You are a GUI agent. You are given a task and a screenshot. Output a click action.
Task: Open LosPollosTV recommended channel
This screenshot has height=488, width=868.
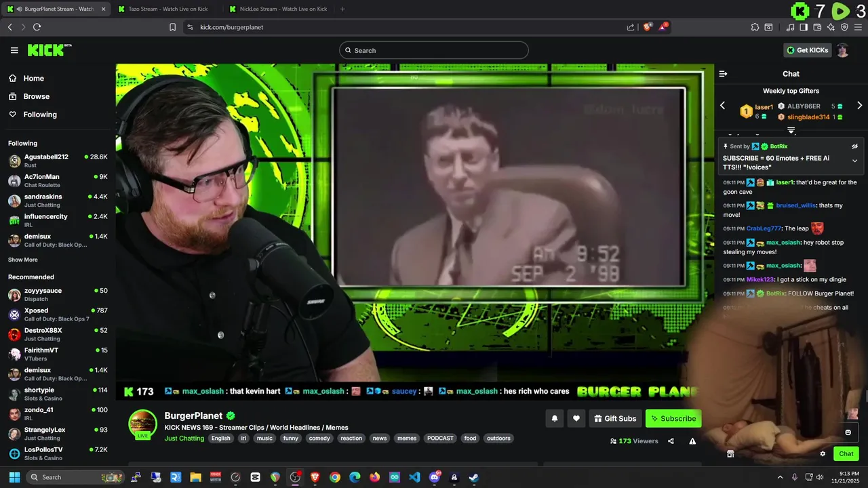[x=58, y=453]
